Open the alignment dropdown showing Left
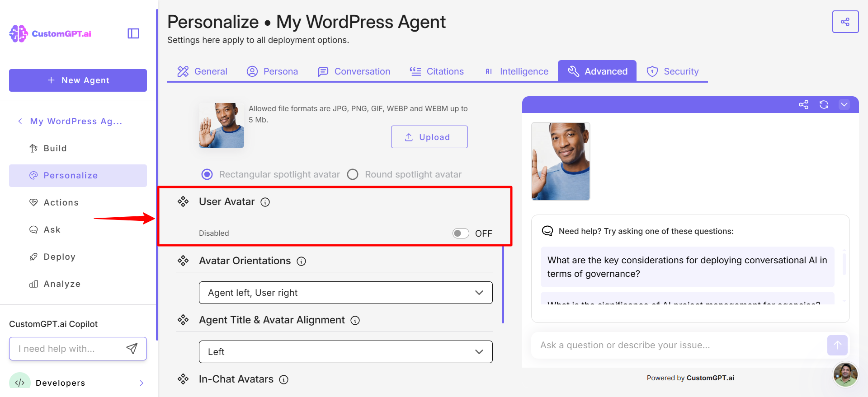The width and height of the screenshot is (868, 397). (x=346, y=352)
